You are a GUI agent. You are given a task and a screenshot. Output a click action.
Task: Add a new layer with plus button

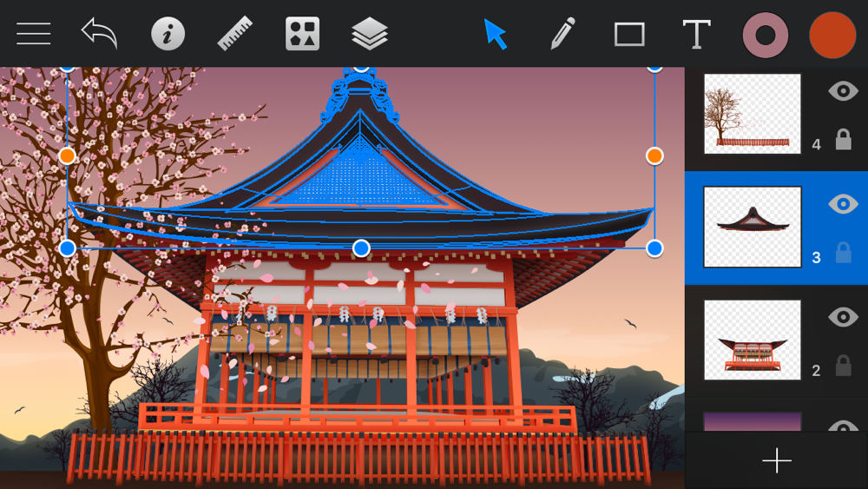coord(777,460)
